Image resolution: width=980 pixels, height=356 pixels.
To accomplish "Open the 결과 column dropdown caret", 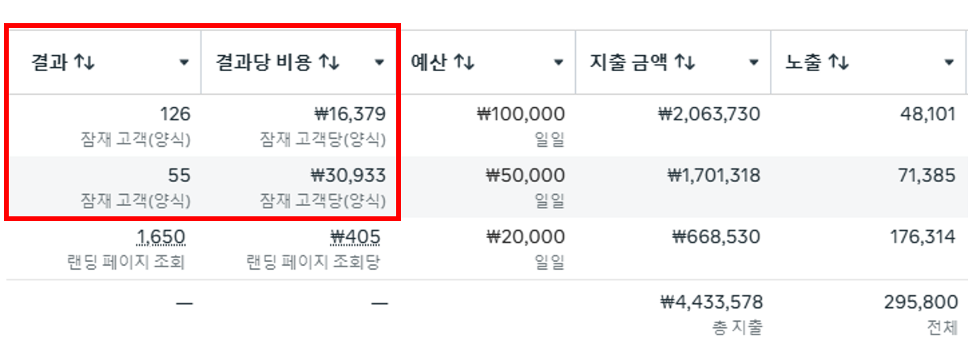I will coord(184,62).
